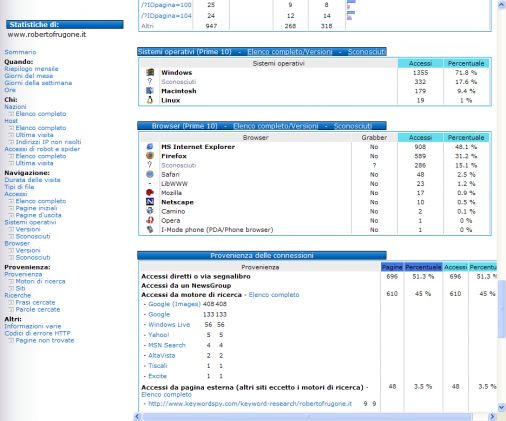Click the Windows accessi value 1355
Screen dimensions: 506x421
coord(420,72)
